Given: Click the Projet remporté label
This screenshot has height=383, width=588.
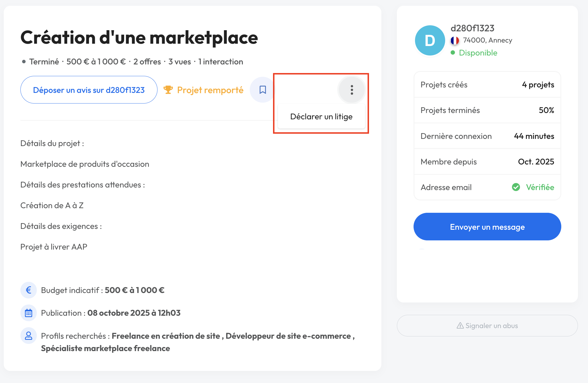Looking at the screenshot, I should [x=210, y=90].
